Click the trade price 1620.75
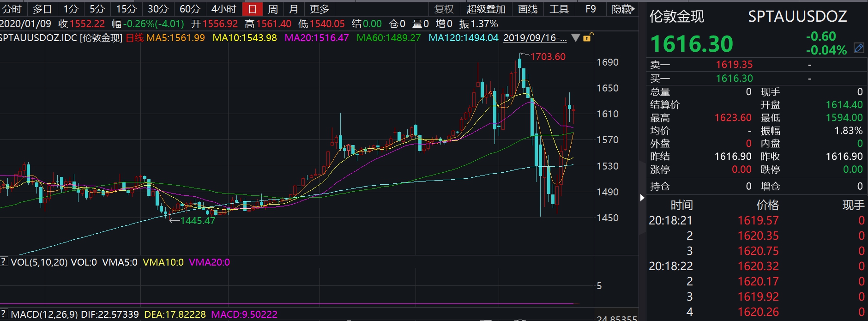The image size is (868, 321). (758, 251)
